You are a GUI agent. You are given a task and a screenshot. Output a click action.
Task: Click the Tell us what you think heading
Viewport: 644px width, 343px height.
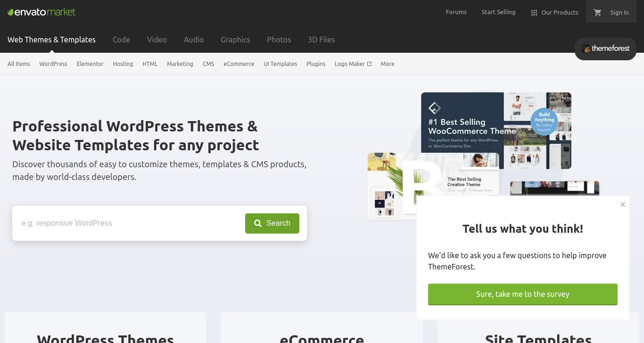523,229
